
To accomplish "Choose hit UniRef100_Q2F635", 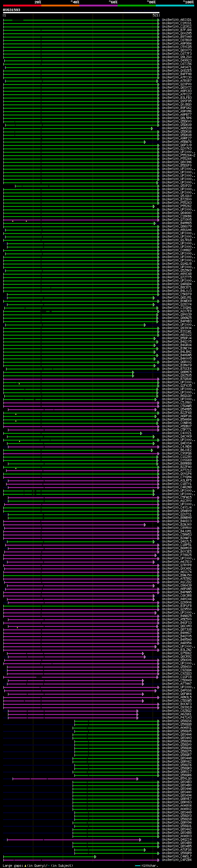I will (176, 386).
